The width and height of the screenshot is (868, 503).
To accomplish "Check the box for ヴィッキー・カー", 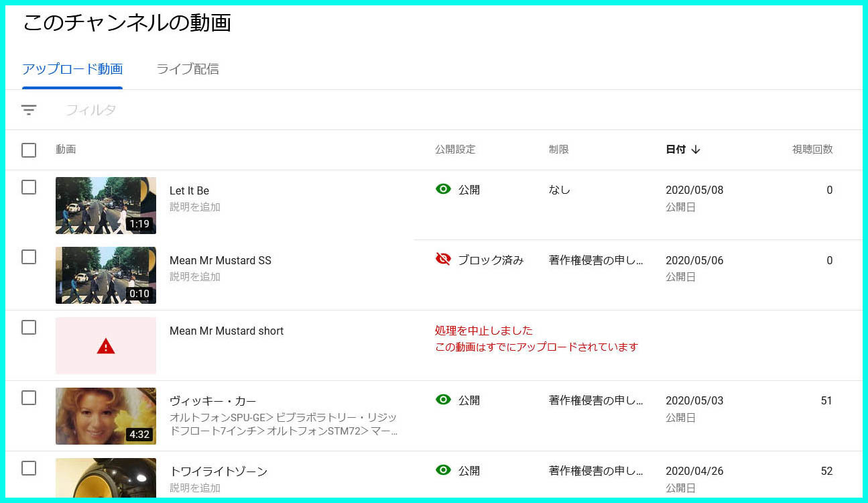I will click(x=29, y=398).
